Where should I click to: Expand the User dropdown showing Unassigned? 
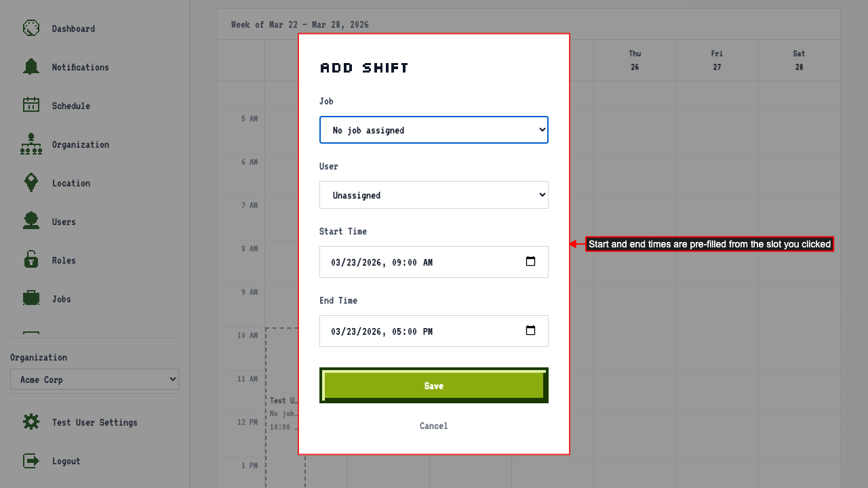(x=434, y=195)
